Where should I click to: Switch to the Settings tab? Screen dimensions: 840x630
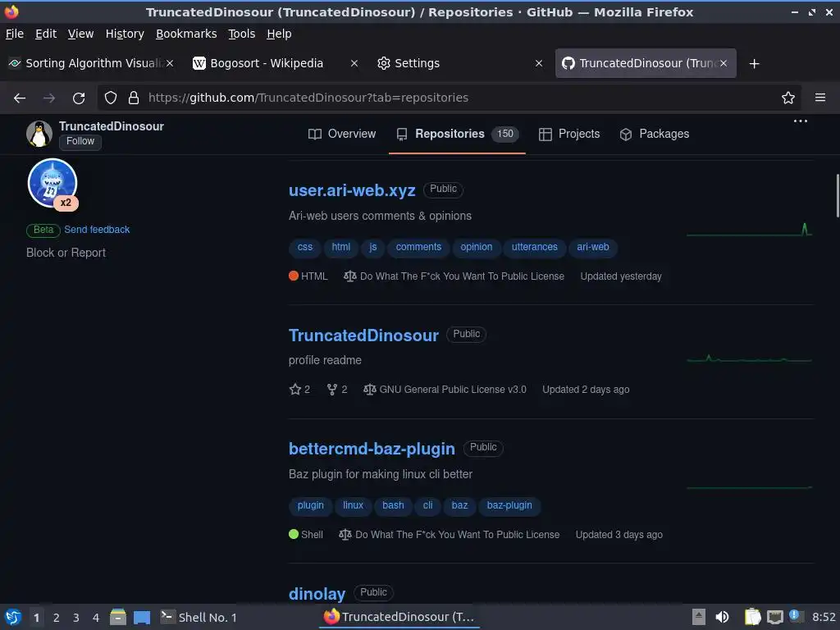461,64
